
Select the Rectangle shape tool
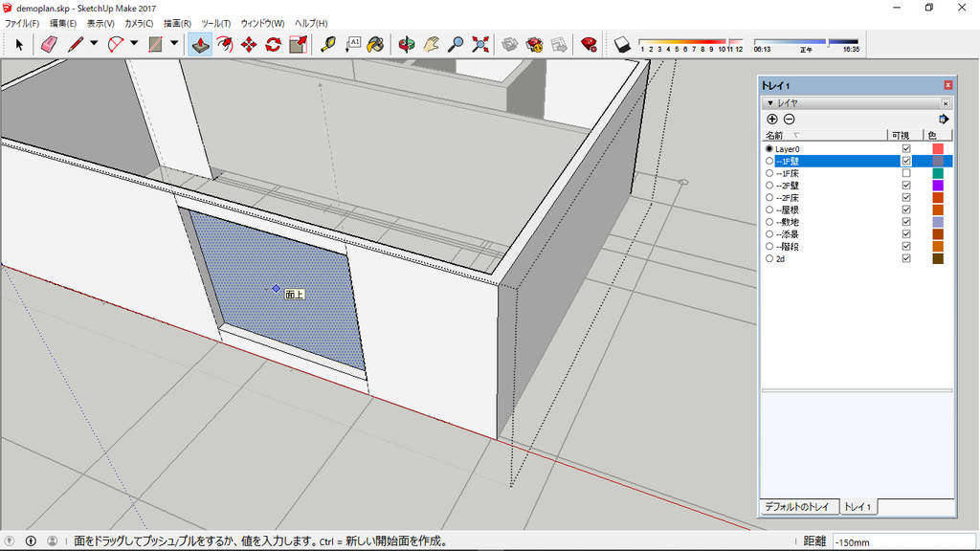point(156,44)
